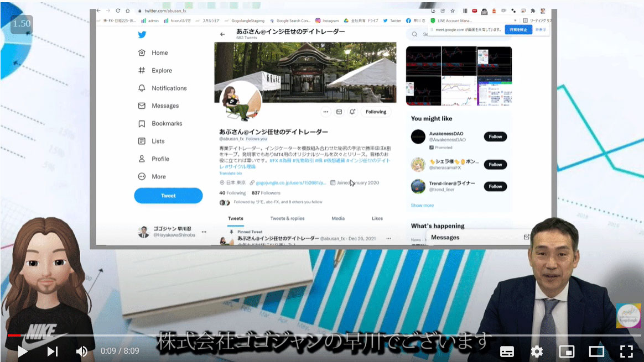Open Home in Twitter sidebar
Viewport: 644px width, 362px height.
point(153,53)
